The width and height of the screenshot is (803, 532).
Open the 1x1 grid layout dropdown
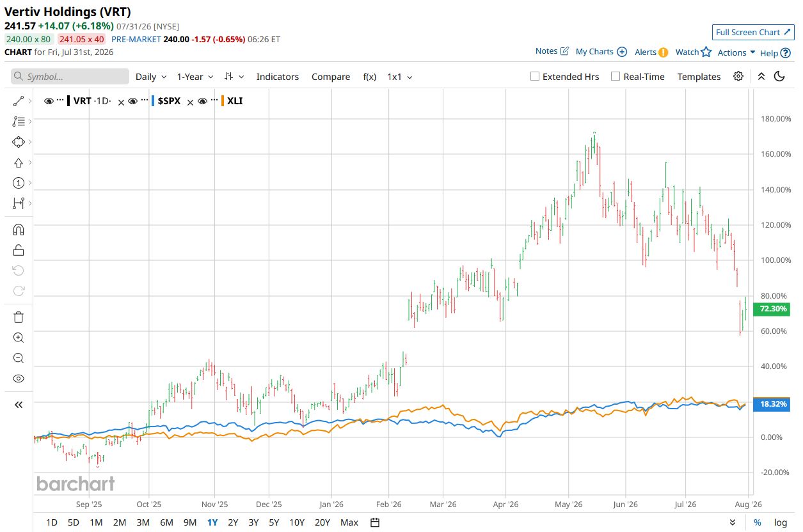(x=400, y=76)
